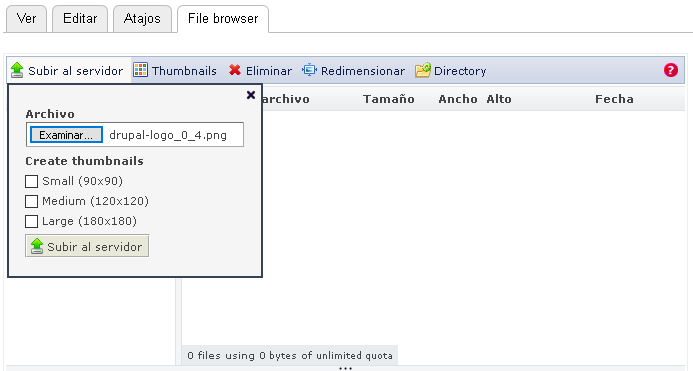Screen dimensions: 693x371
Task: Check the Medium (120x120) thumbnail option
Action: tap(31, 201)
